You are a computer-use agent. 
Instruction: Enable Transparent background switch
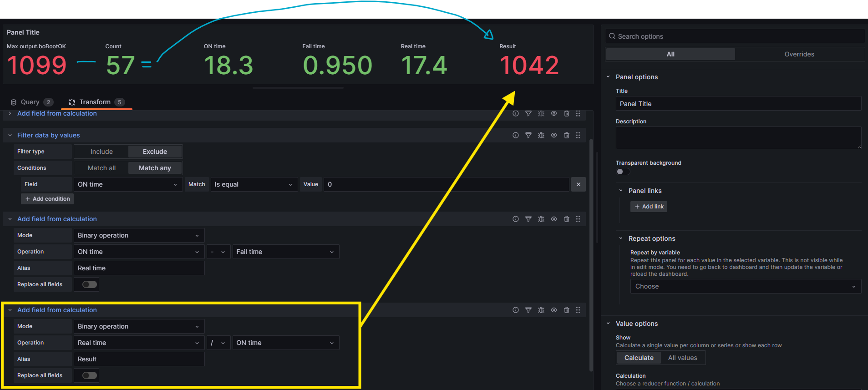pos(623,172)
